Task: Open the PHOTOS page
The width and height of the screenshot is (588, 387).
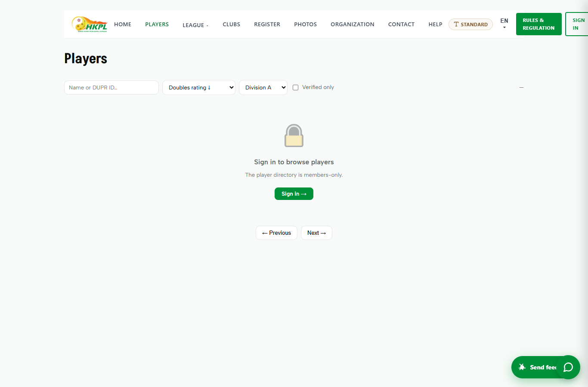Action: click(305, 25)
